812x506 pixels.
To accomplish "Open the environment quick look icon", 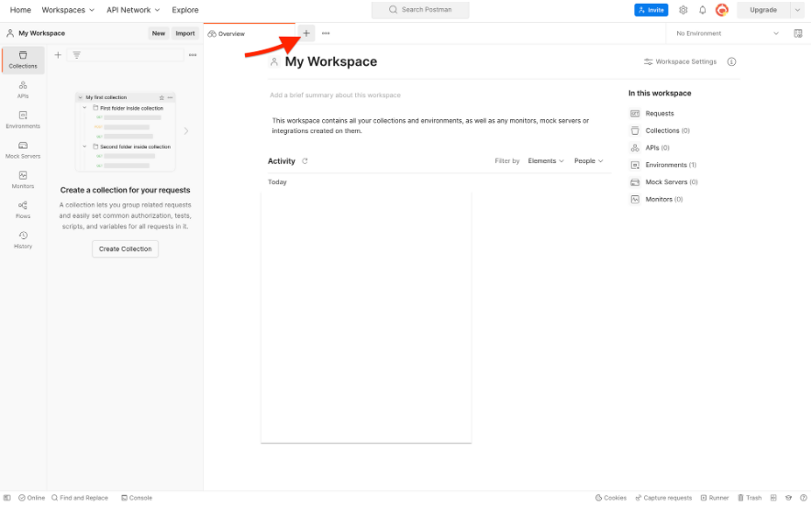I will (798, 33).
